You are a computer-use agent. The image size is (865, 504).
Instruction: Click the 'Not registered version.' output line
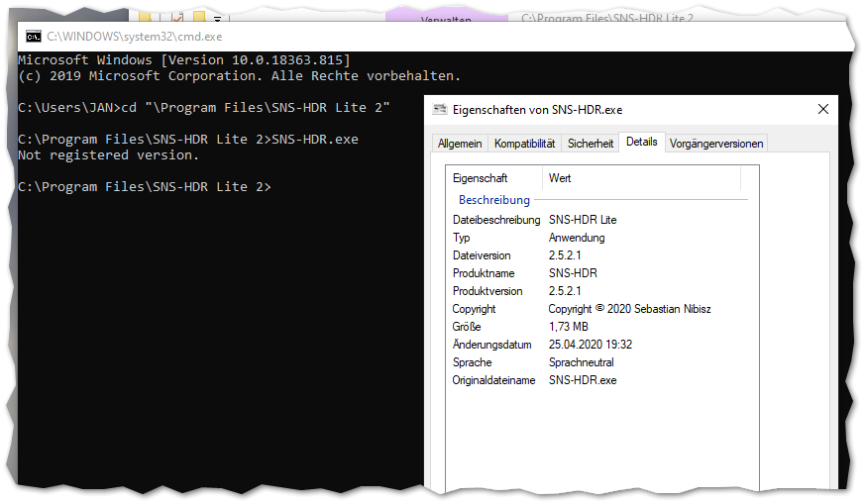(108, 155)
